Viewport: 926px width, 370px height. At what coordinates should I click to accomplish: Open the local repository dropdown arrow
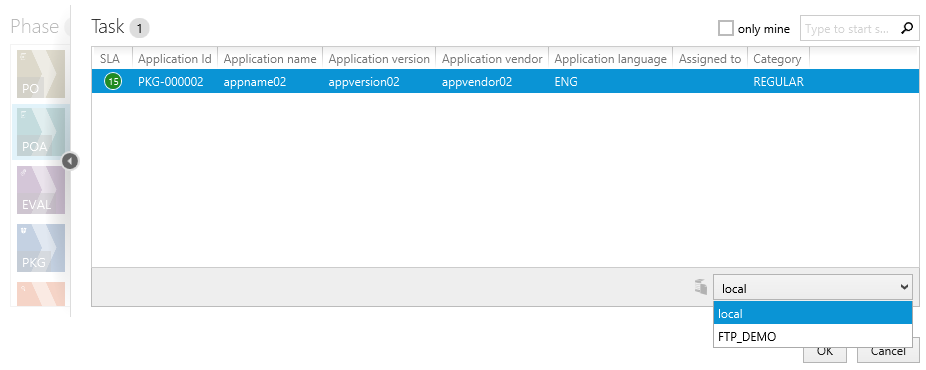904,287
